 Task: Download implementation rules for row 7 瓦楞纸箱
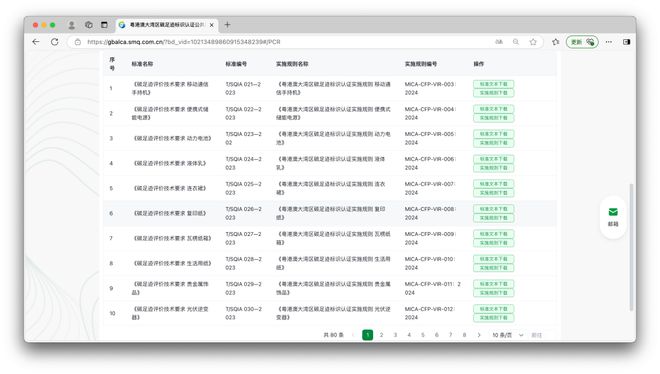click(x=493, y=242)
